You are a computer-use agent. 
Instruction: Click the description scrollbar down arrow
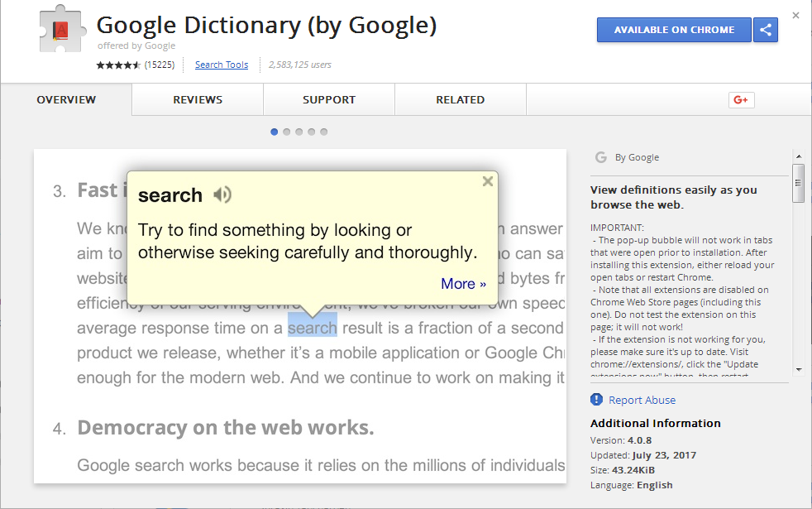pyautogui.click(x=799, y=370)
